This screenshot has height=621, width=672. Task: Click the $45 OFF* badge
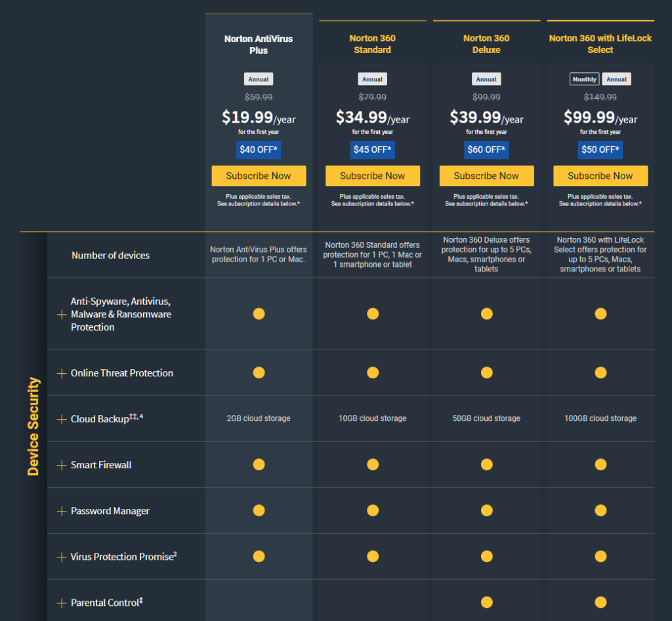point(373,150)
